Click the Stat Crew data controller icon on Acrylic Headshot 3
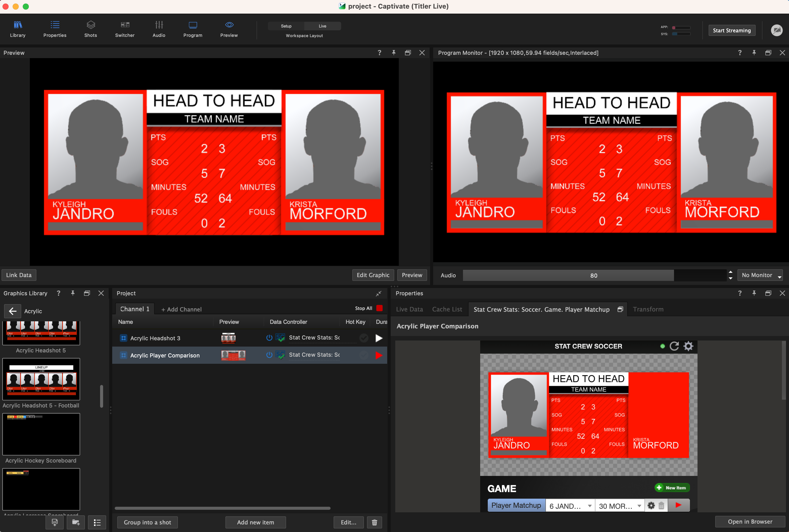Screen dimensions: 789x532 pos(280,337)
